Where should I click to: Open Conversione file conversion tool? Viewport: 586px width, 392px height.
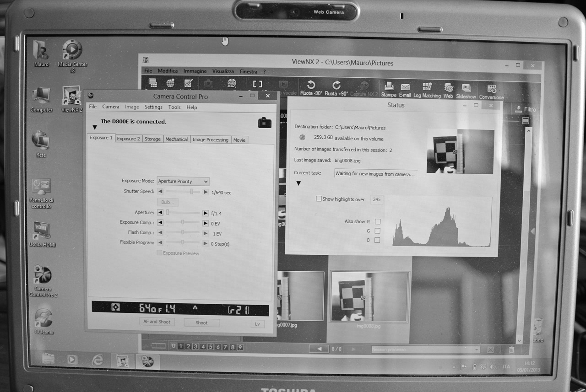pos(492,91)
